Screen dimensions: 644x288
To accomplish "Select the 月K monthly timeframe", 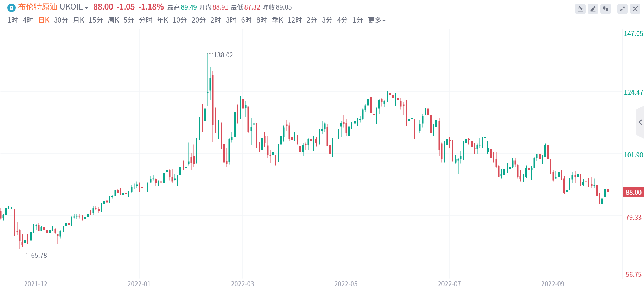I will [78, 20].
